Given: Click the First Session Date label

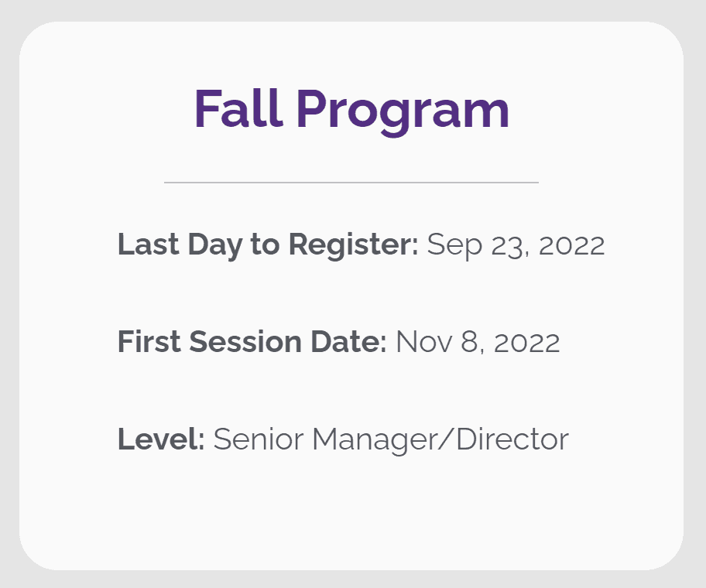Looking at the screenshot, I should pos(252,342).
